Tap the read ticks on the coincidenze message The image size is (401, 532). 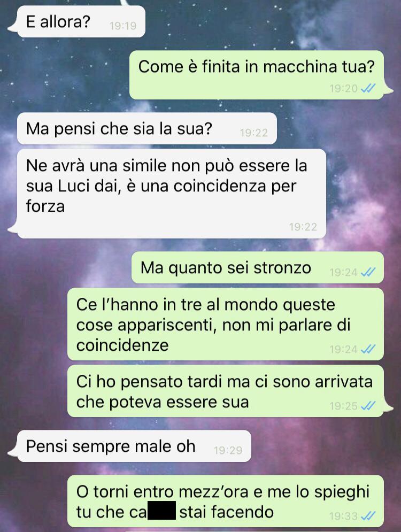[368, 349]
